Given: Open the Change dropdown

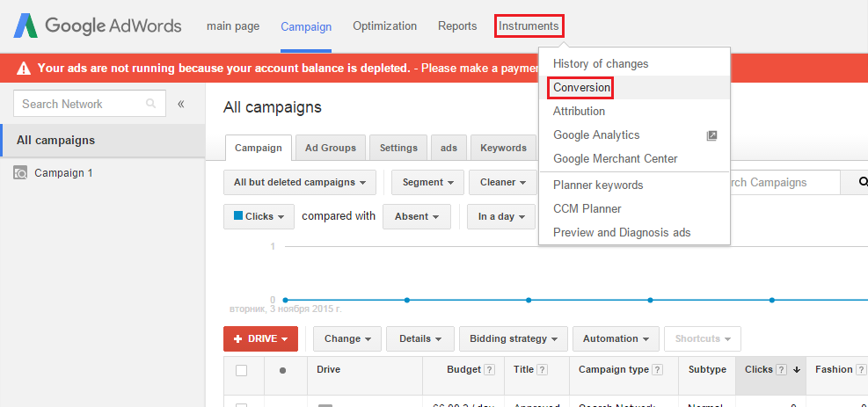Looking at the screenshot, I should point(347,339).
